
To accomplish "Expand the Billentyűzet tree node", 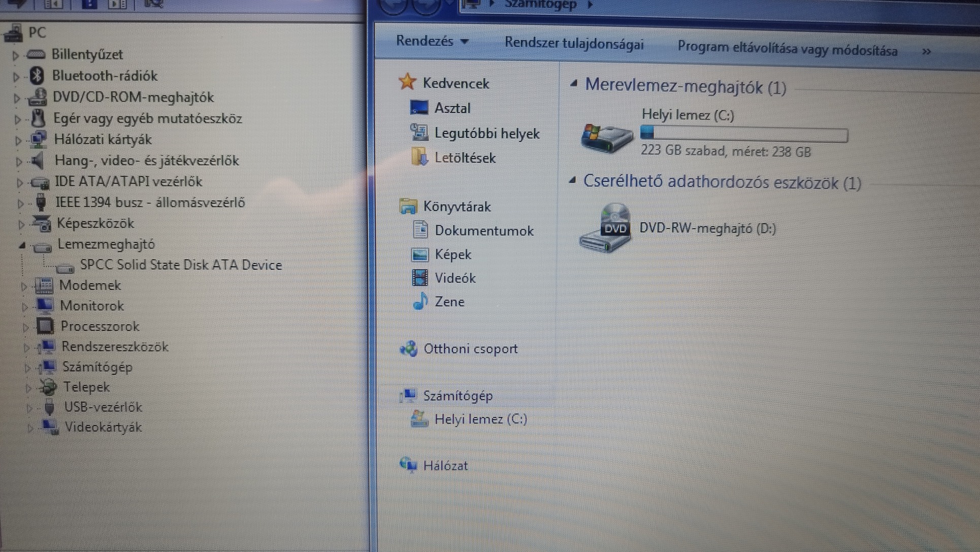I will pyautogui.click(x=15, y=55).
